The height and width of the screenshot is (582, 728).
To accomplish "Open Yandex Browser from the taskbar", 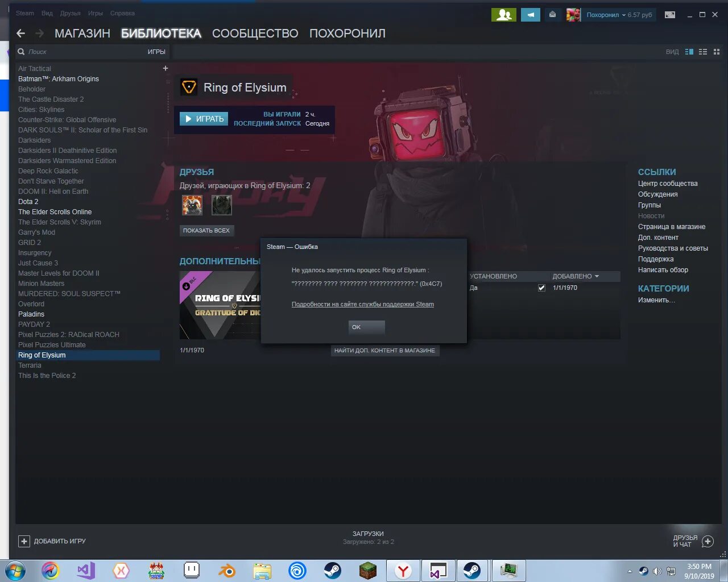I will 403,570.
